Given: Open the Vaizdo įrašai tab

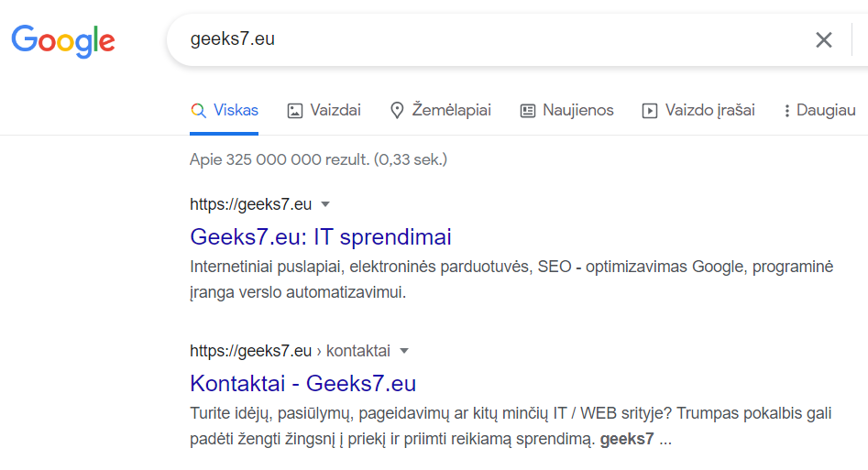Looking at the screenshot, I should click(698, 110).
